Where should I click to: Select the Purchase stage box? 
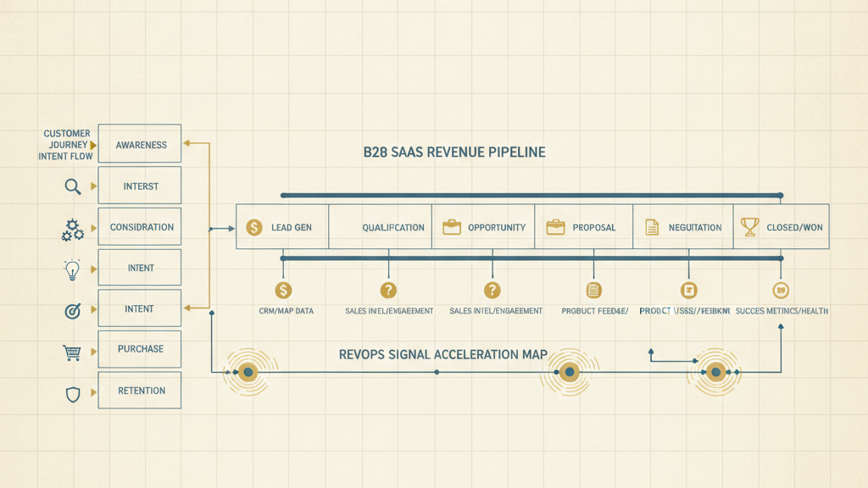coord(140,349)
